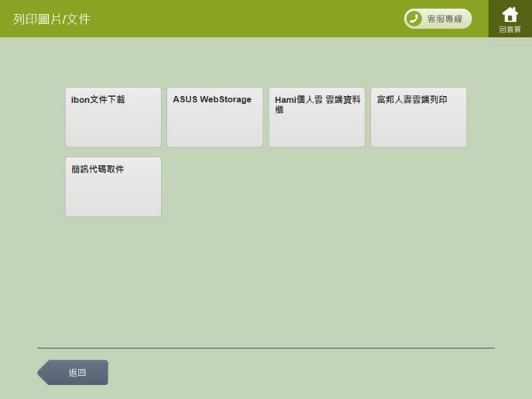
Task: Select 簡訊代碼取件 tile
Action: pyautogui.click(x=113, y=187)
